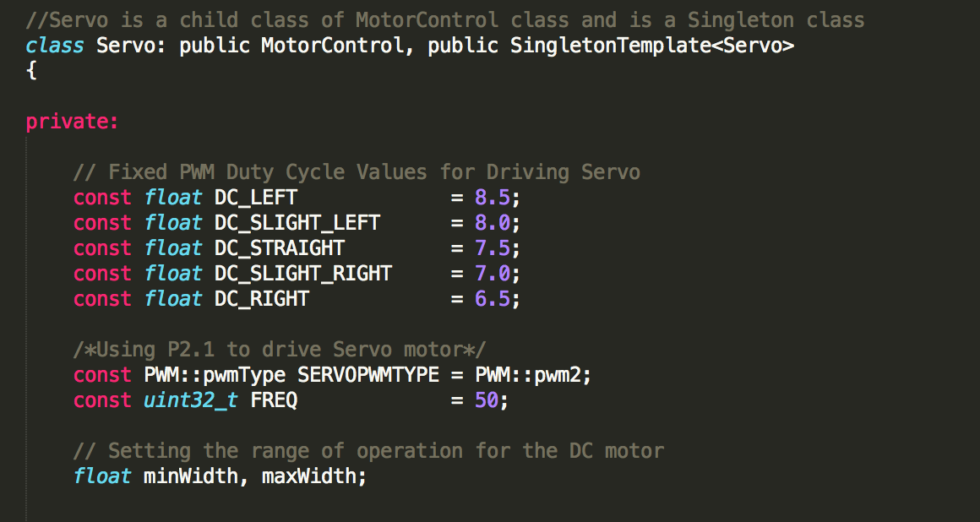Screen dimensions: 980x522
Task: Click PWM::pwm2 assigned value
Action: [x=528, y=375]
